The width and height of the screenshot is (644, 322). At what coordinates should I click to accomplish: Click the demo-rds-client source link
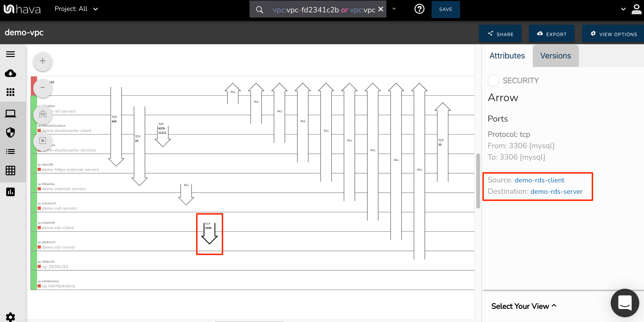coord(540,180)
